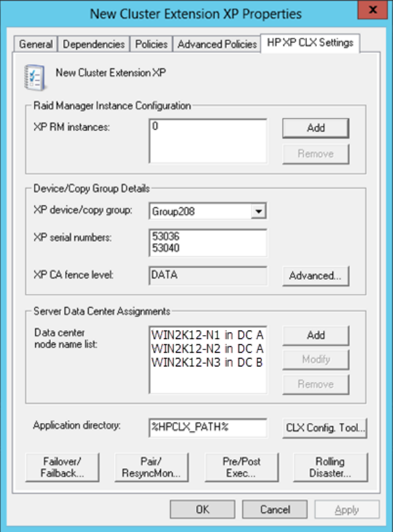This screenshot has height=532, width=393.
Task: Open Pre/Post Exec settings
Action: (241, 467)
